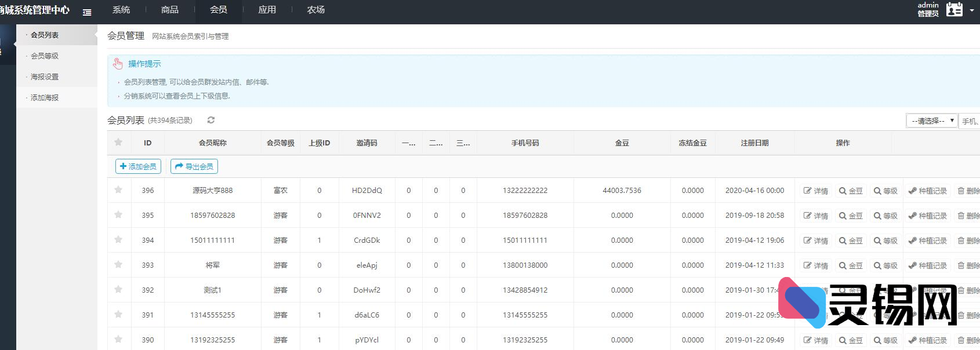Viewport: 980px width, 350px height.
Task: Switch to the 农场 top menu
Action: (316, 10)
